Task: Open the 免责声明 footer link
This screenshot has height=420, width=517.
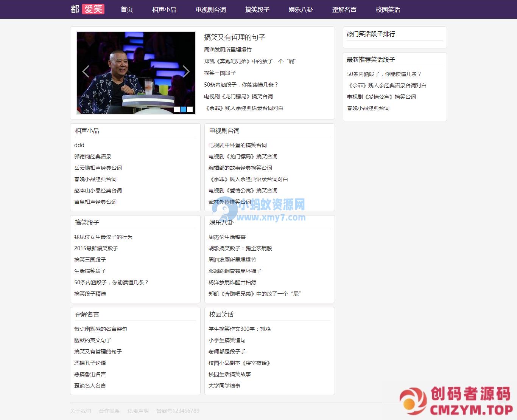Action: [138, 411]
